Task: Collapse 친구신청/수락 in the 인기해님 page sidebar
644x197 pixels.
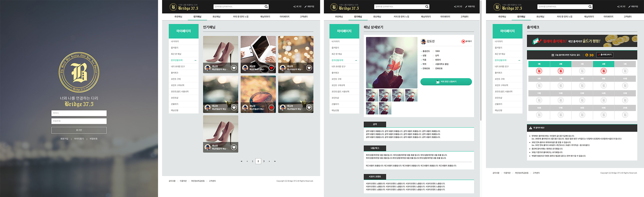Action: 195,60
